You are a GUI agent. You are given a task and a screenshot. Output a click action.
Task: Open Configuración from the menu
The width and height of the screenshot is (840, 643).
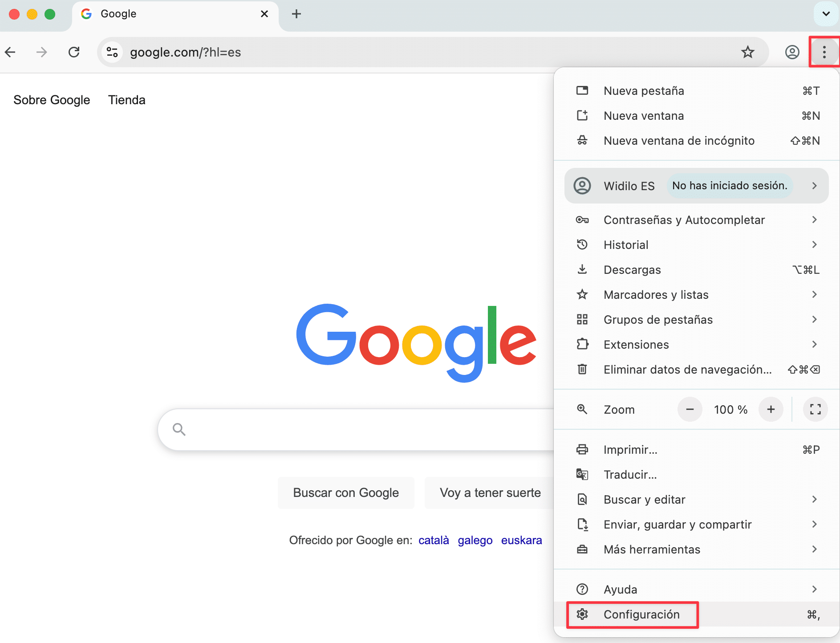coord(641,615)
